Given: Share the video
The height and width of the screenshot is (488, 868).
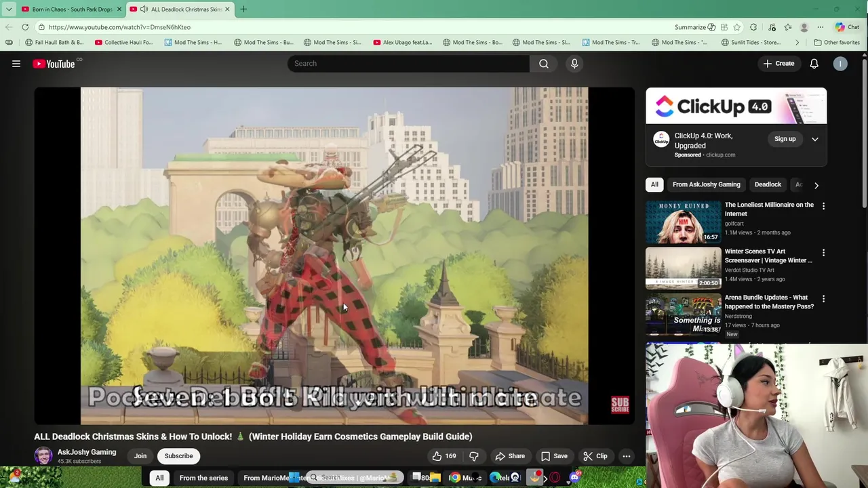Looking at the screenshot, I should click(x=510, y=456).
